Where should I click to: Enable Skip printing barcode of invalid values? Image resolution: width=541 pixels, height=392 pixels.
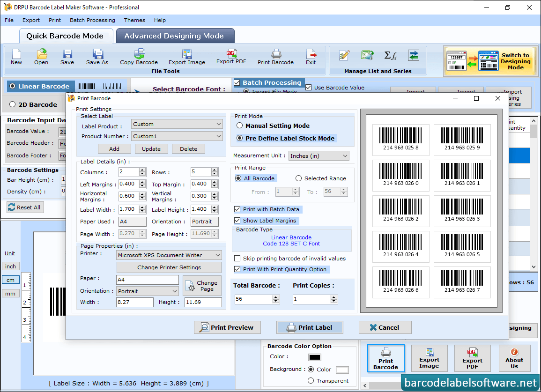237,259
